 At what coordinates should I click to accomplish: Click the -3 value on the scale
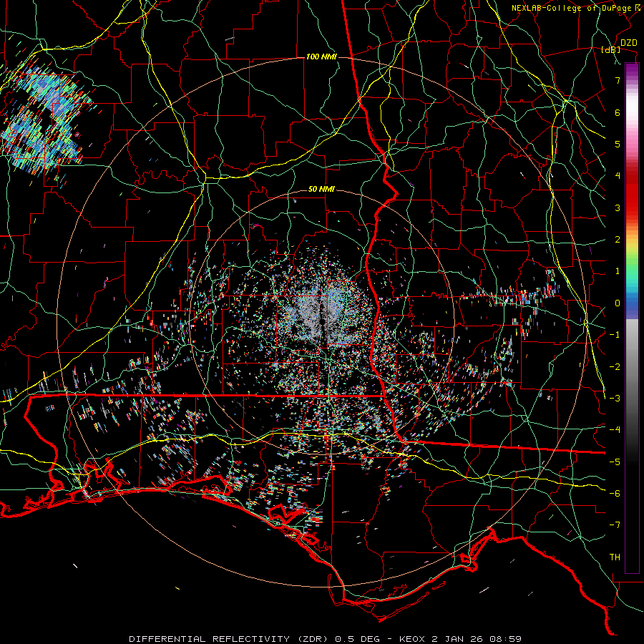coord(615,399)
